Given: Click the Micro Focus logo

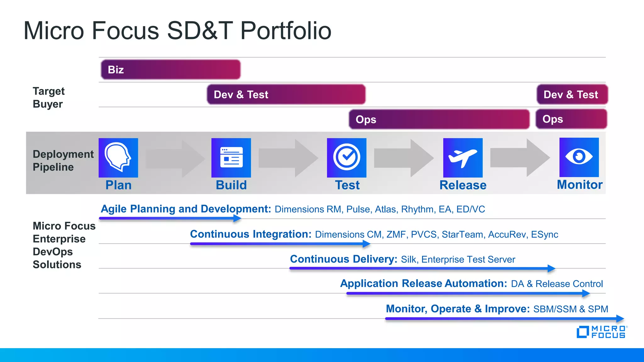Looking at the screenshot, I should [x=602, y=332].
